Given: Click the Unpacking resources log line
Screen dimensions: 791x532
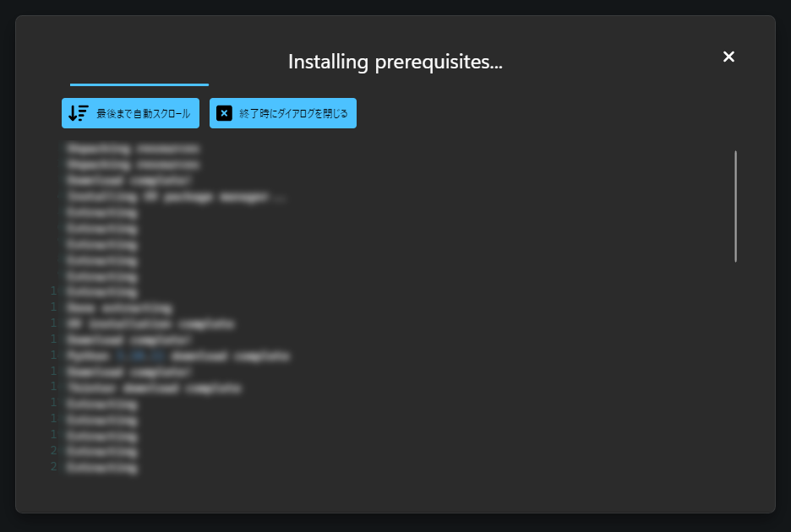Looking at the screenshot, I should [132, 148].
